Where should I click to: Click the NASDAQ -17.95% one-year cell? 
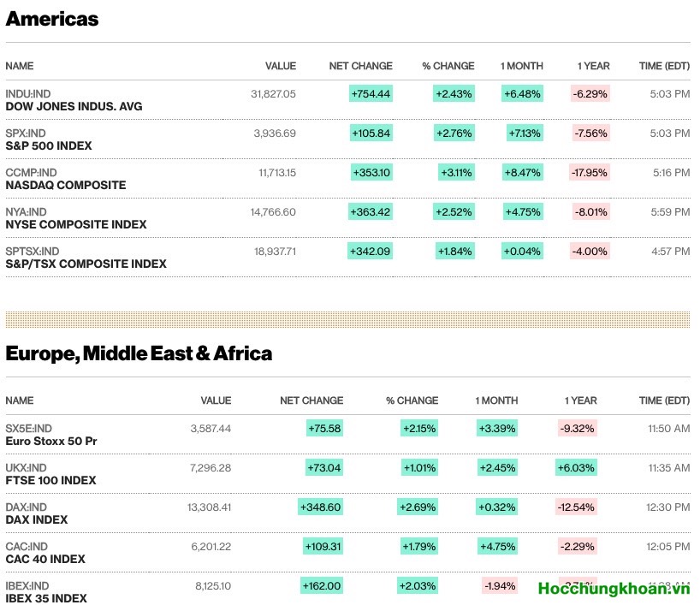pyautogui.click(x=589, y=173)
